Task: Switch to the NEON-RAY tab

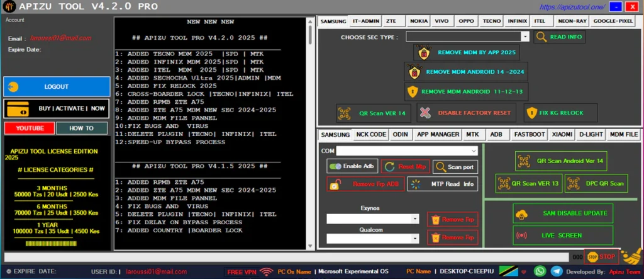Action: [x=572, y=21]
